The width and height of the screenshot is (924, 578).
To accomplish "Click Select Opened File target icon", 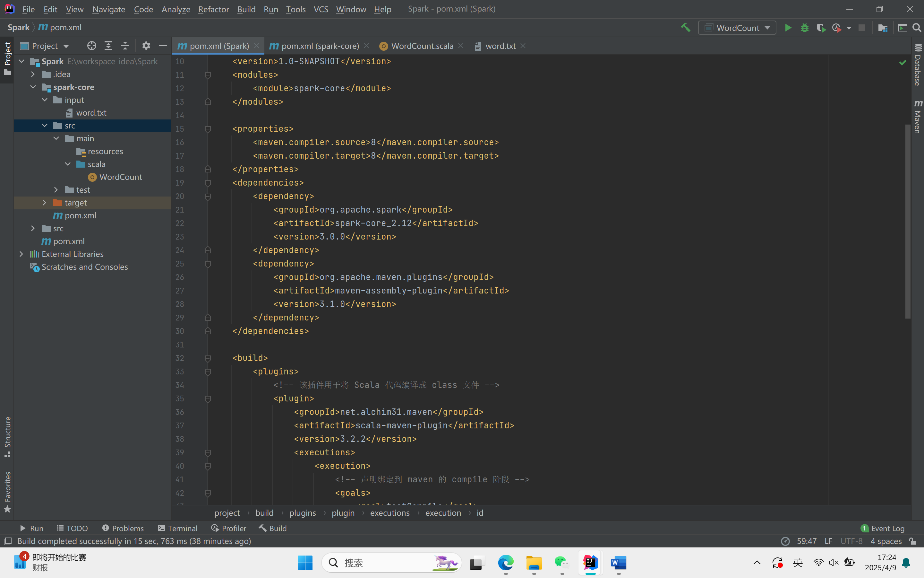I will click(x=92, y=46).
